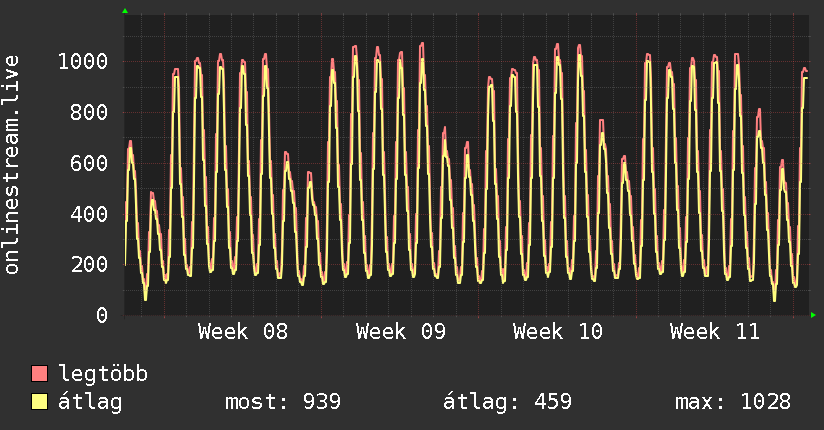The height and width of the screenshot is (430, 824).
Task: Select the átlag legend label text
Action: pyautogui.click(x=90, y=402)
